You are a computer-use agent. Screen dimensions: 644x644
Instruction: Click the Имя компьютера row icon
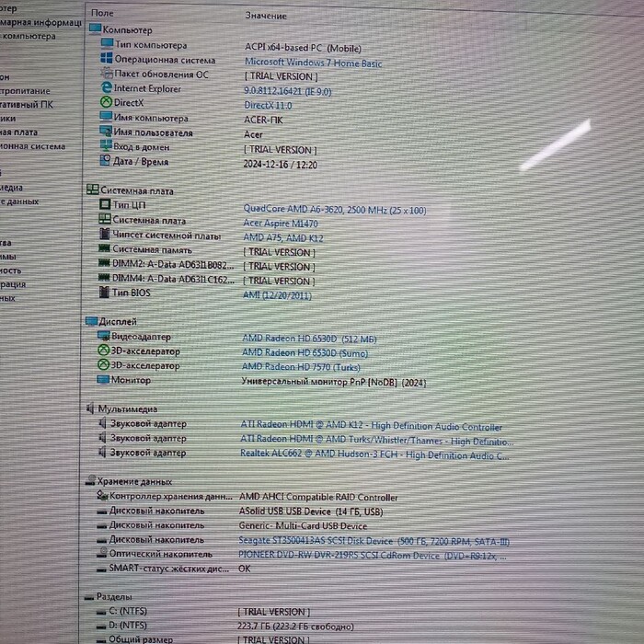point(106,116)
